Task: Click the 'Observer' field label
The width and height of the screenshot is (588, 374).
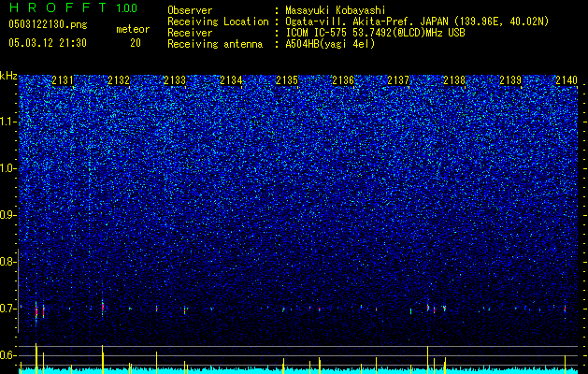Action: [x=190, y=10]
